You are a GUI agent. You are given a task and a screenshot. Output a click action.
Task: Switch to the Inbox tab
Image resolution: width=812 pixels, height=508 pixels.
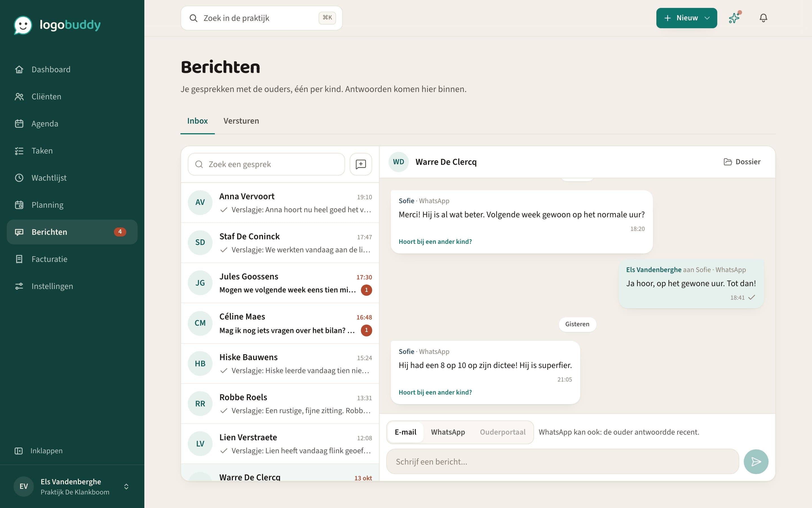click(197, 121)
